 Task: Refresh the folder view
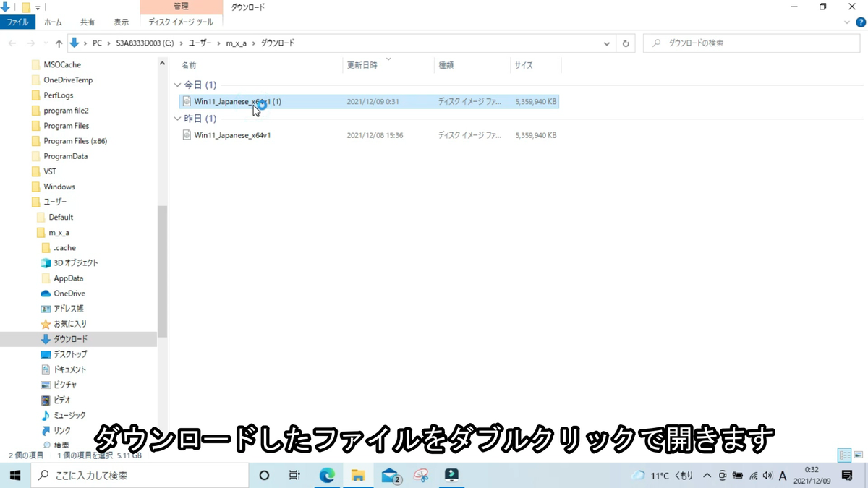coord(626,43)
